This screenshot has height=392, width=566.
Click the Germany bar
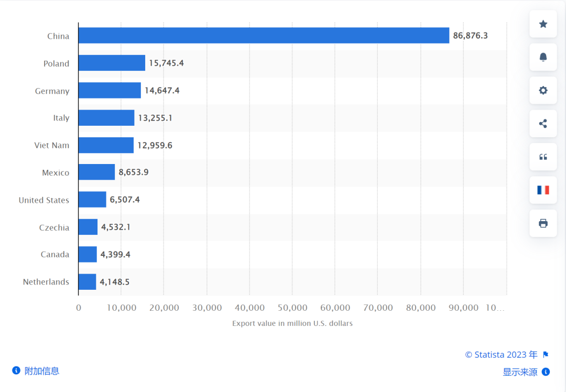click(x=110, y=90)
